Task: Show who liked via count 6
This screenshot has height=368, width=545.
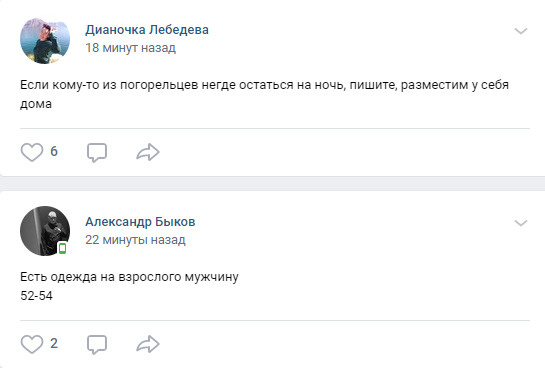Action: pos(54,152)
